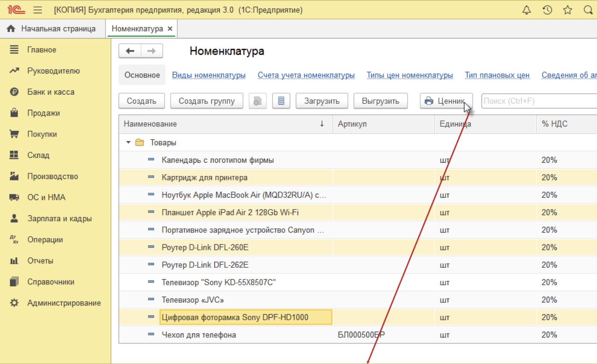Click the search magnifier in title bar
Viewport: 597px width, 364px height.
click(x=588, y=10)
